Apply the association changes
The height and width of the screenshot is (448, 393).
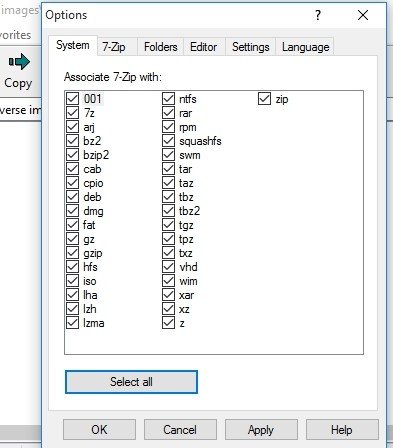click(x=261, y=430)
